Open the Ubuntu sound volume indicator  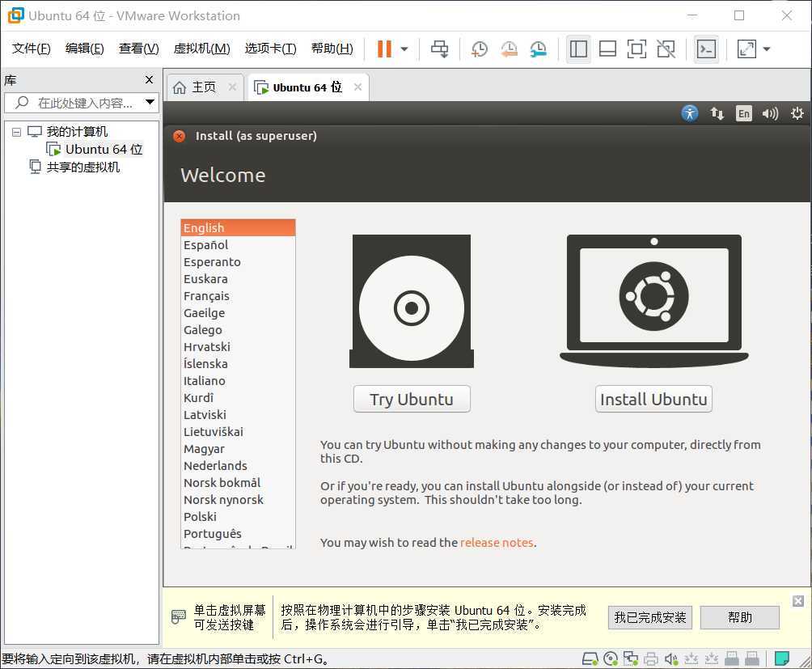(x=770, y=113)
